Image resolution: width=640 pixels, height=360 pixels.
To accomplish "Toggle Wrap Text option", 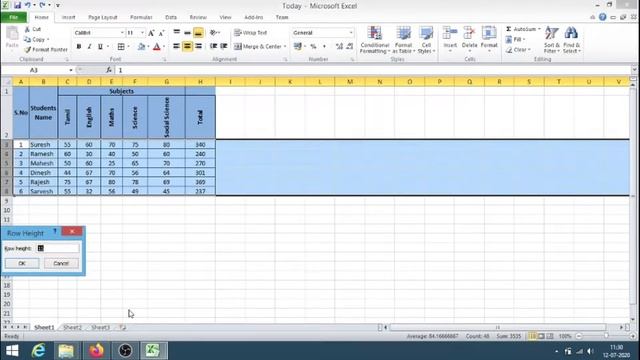I will (251, 33).
